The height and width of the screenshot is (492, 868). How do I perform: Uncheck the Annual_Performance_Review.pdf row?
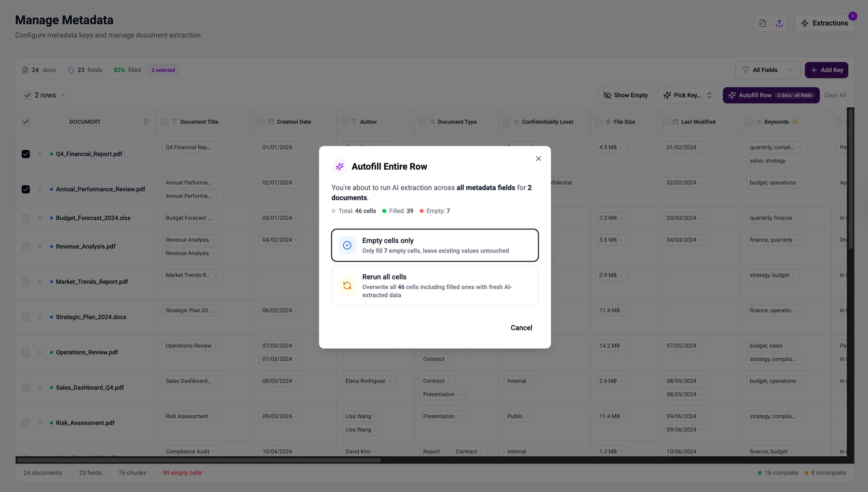click(x=26, y=189)
